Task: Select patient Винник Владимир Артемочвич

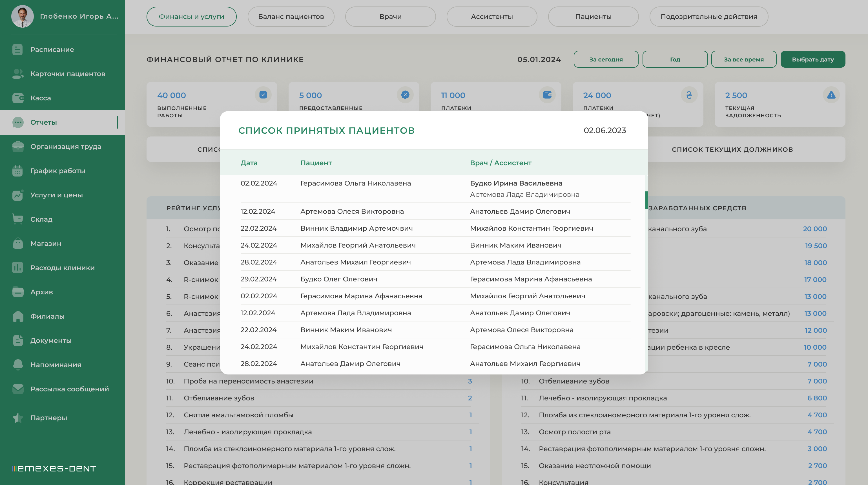Action: pyautogui.click(x=356, y=228)
